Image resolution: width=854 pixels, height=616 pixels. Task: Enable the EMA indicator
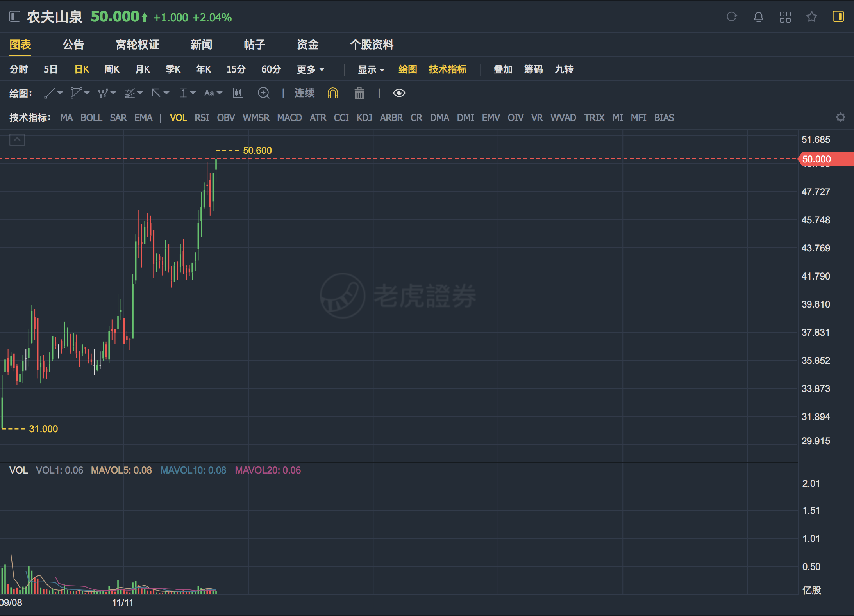pyautogui.click(x=143, y=118)
